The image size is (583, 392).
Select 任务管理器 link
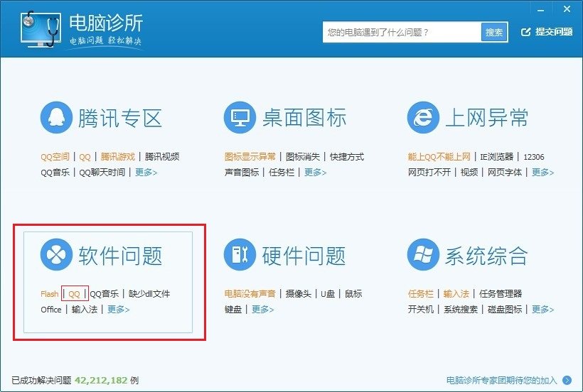pos(501,294)
